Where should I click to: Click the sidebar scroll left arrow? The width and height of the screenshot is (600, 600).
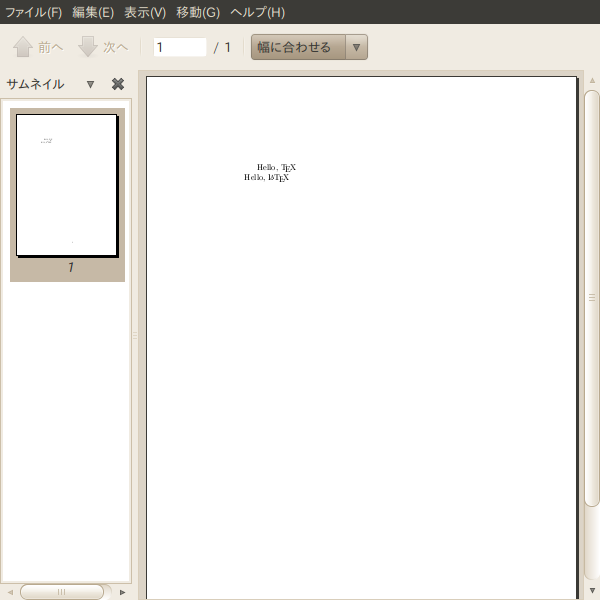click(x=10, y=592)
